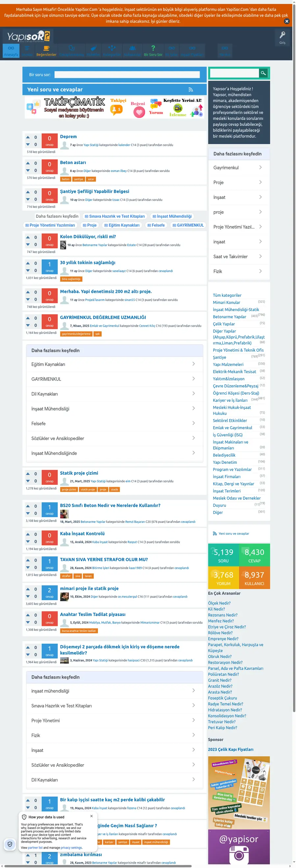
Task: Click the yellow 3,768 YORUM tile
Action: click(223, 577)
